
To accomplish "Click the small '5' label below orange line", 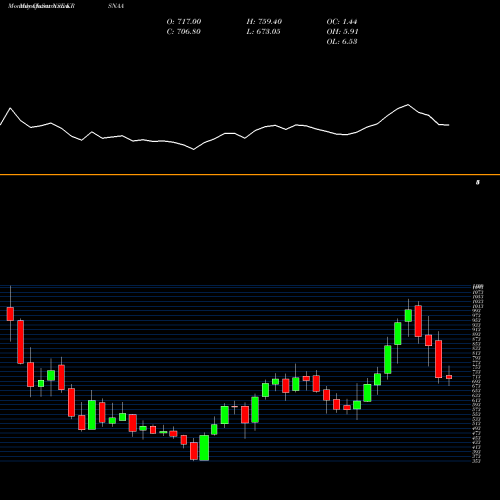I will [x=478, y=182].
